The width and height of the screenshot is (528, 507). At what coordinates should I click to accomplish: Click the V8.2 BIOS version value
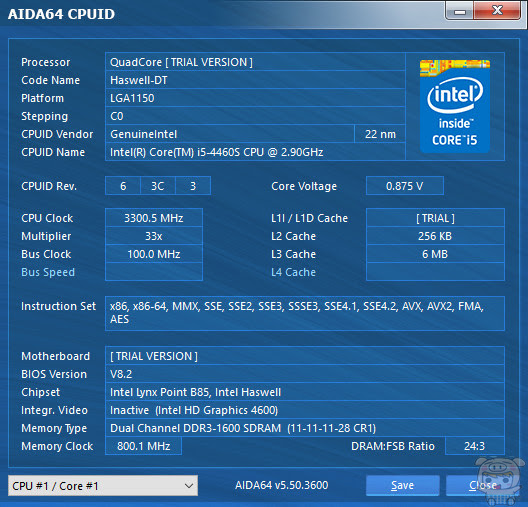[x=305, y=374]
